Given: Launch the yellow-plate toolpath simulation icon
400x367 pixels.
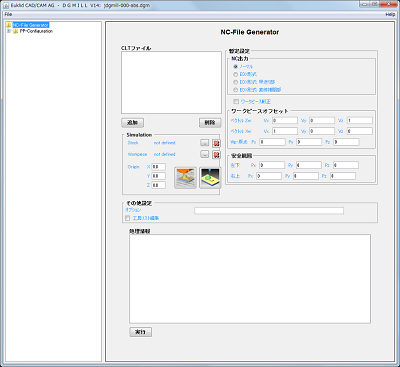Looking at the screenshot, I should [x=210, y=178].
